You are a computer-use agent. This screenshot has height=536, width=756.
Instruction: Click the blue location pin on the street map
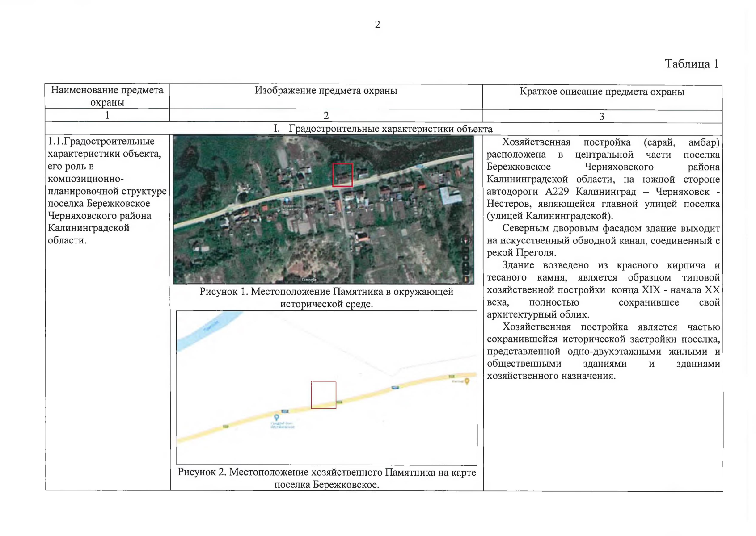click(276, 417)
